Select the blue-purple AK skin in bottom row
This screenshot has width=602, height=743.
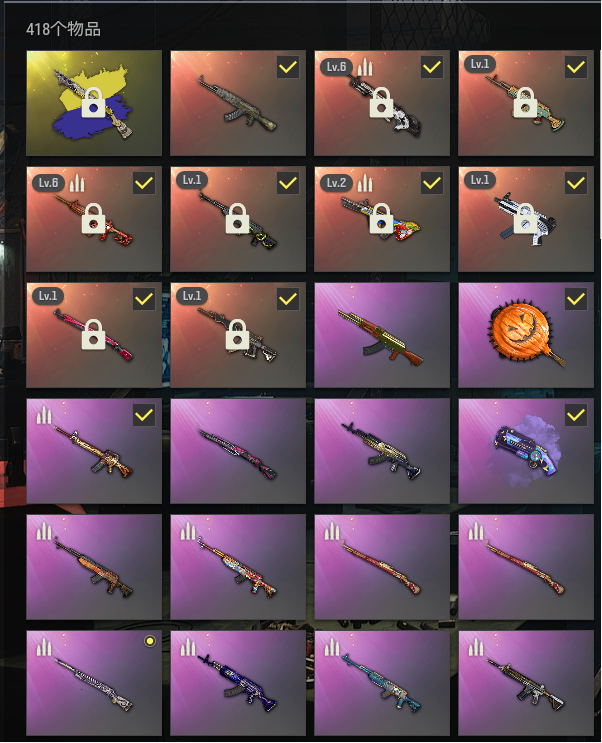(x=238, y=683)
